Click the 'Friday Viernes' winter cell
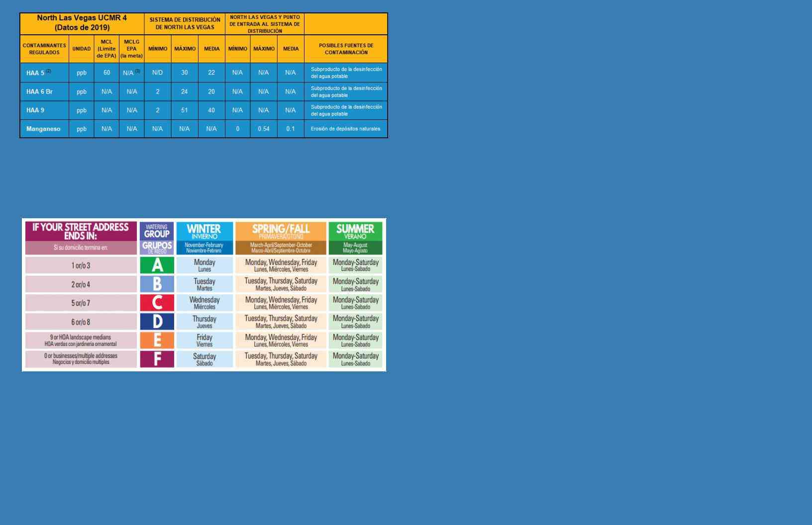The image size is (812, 525). coord(204,340)
